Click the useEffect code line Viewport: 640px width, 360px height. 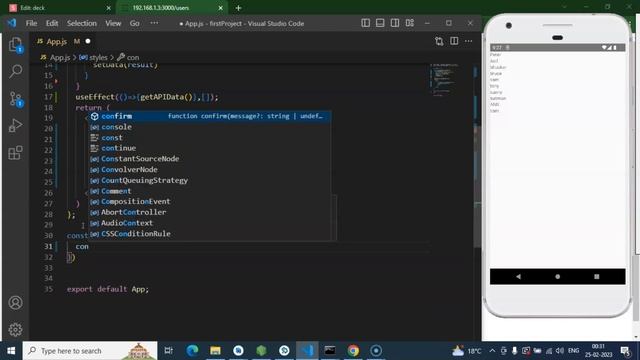click(x=147, y=97)
